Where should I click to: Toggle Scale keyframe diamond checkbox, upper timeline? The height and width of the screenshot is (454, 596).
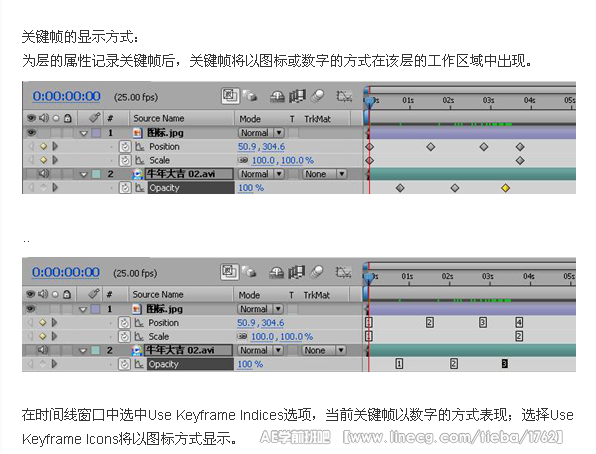click(x=43, y=160)
